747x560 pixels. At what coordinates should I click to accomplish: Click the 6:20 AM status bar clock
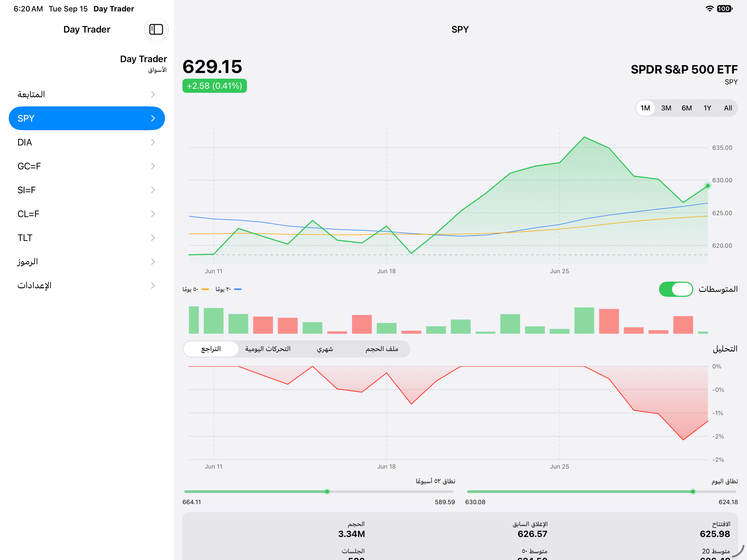coord(29,9)
